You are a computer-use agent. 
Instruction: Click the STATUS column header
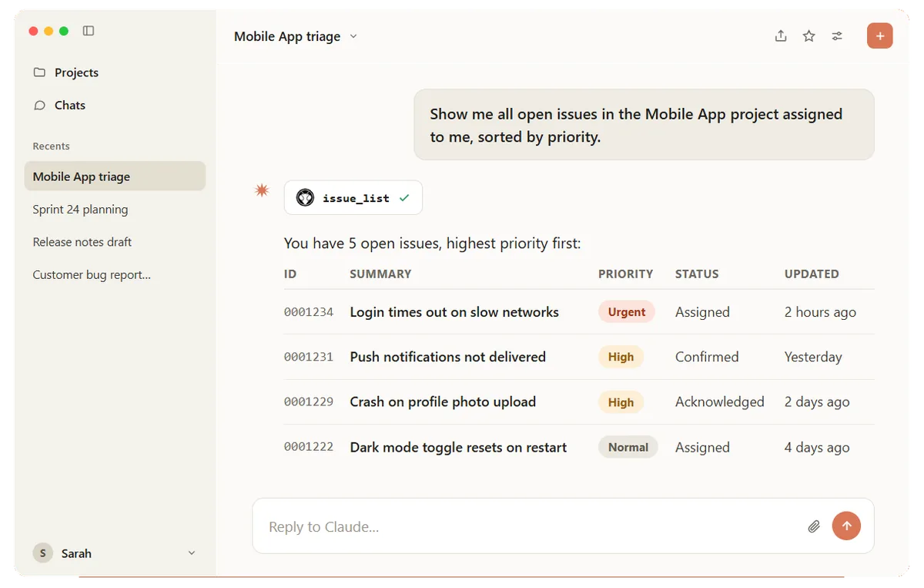click(697, 274)
